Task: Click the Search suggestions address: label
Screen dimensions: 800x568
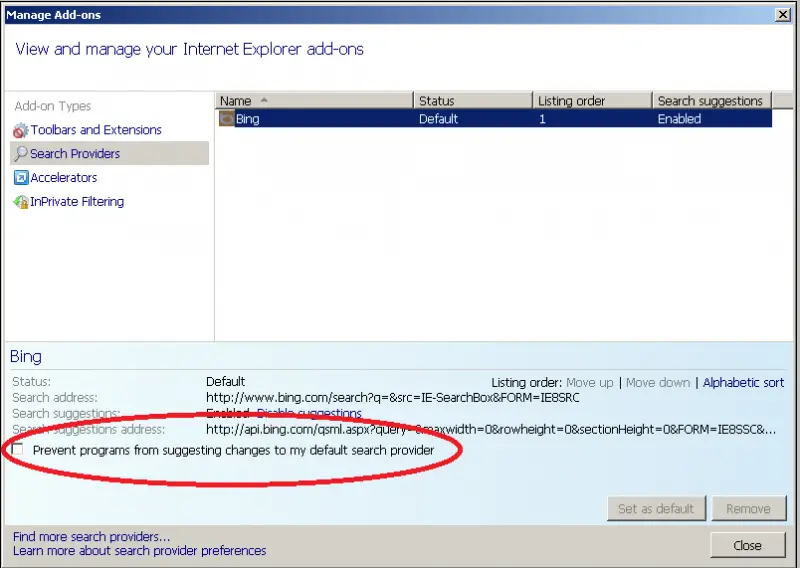Action: [88, 429]
